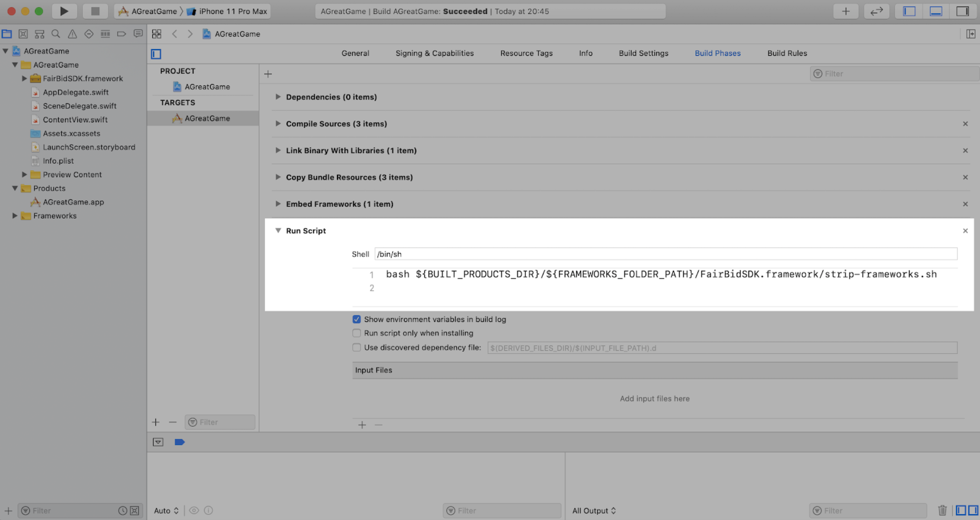The height and width of the screenshot is (520, 980).
Task: Click the variable info icon
Action: click(209, 510)
